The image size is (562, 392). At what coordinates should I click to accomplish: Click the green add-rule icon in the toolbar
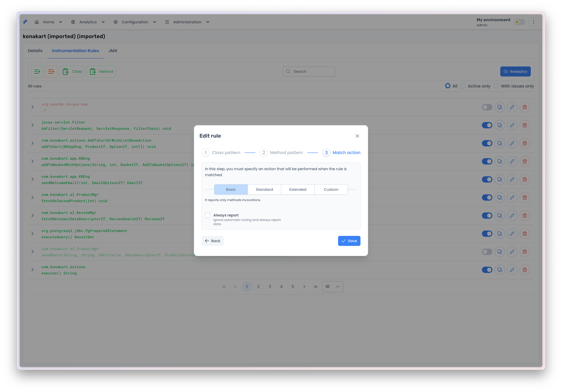tap(37, 71)
